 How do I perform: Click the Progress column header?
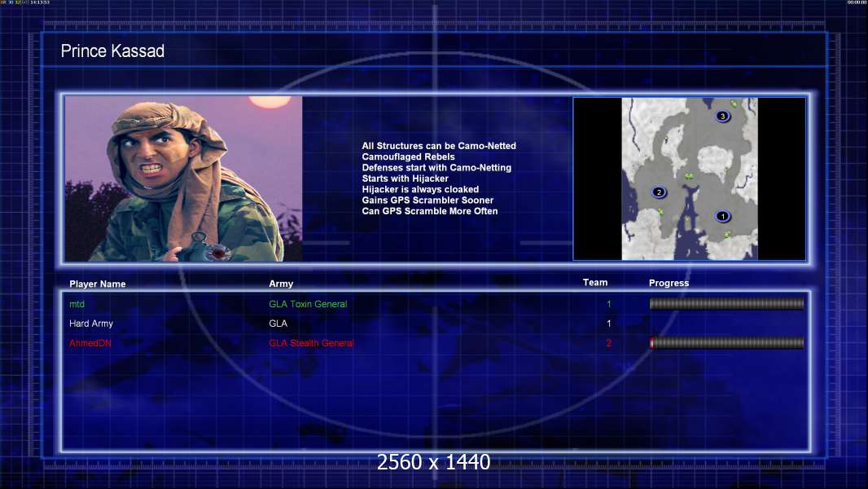tap(669, 283)
